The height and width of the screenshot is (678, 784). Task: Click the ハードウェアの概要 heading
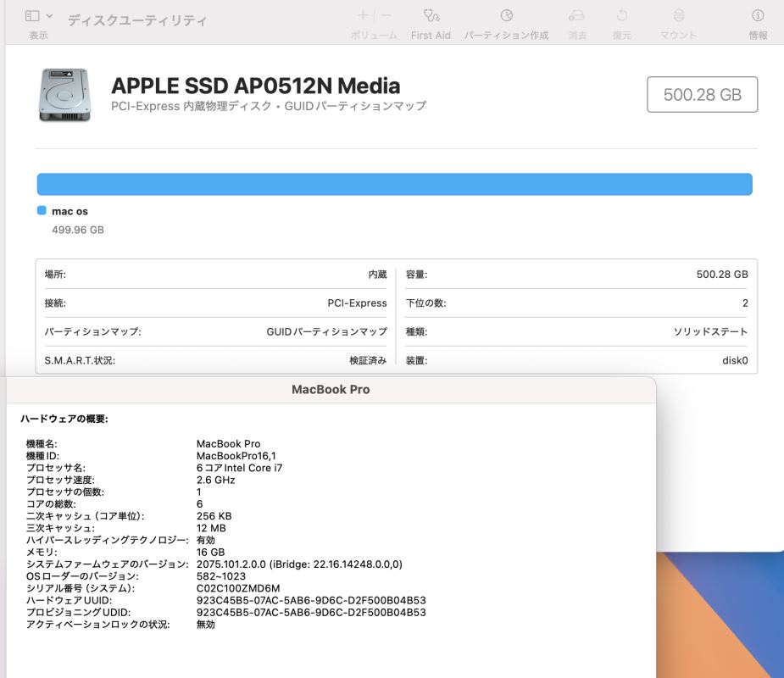pos(64,419)
